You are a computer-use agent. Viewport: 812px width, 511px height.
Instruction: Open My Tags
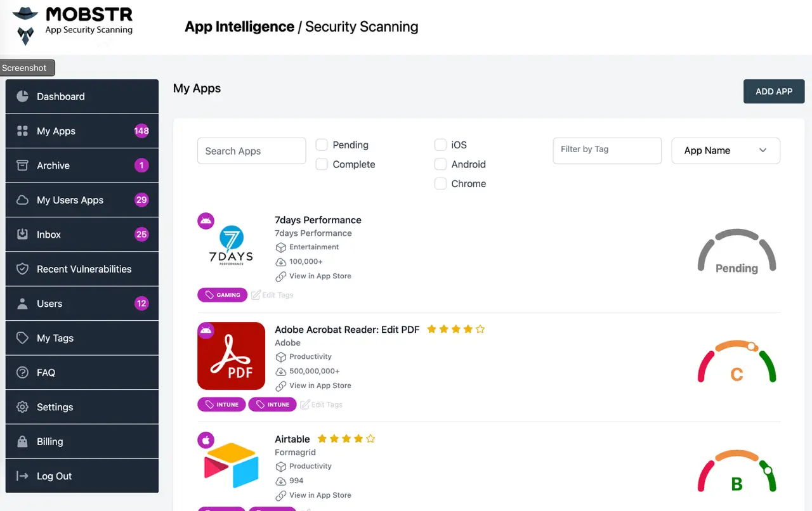click(x=54, y=337)
